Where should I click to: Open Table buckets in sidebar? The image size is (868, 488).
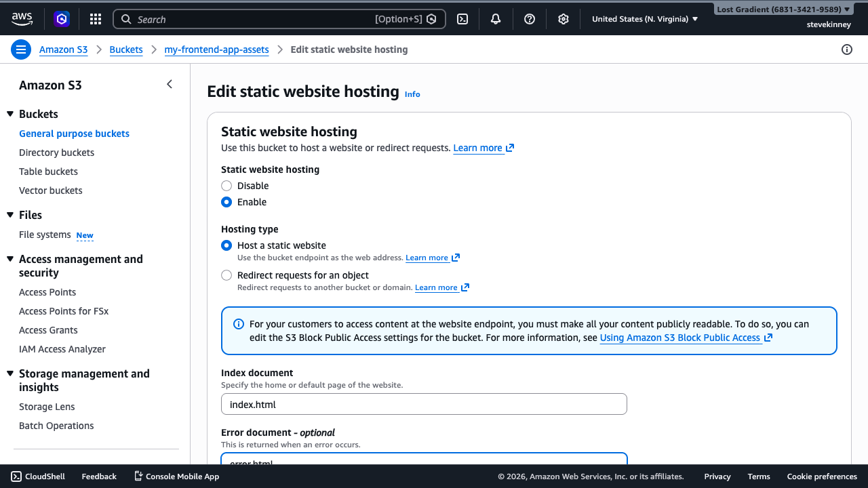tap(48, 171)
